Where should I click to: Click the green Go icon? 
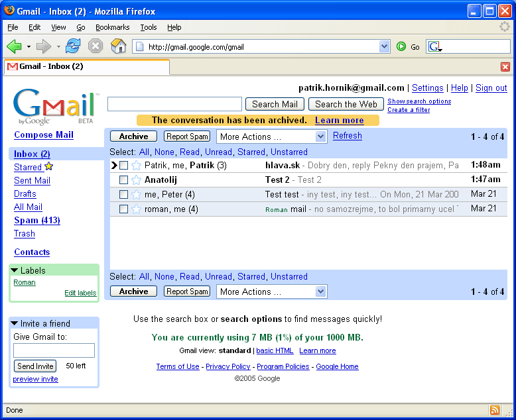[x=401, y=46]
